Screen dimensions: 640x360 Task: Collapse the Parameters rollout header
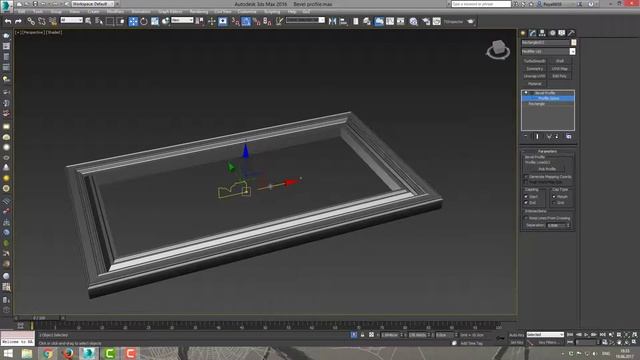coord(548,151)
